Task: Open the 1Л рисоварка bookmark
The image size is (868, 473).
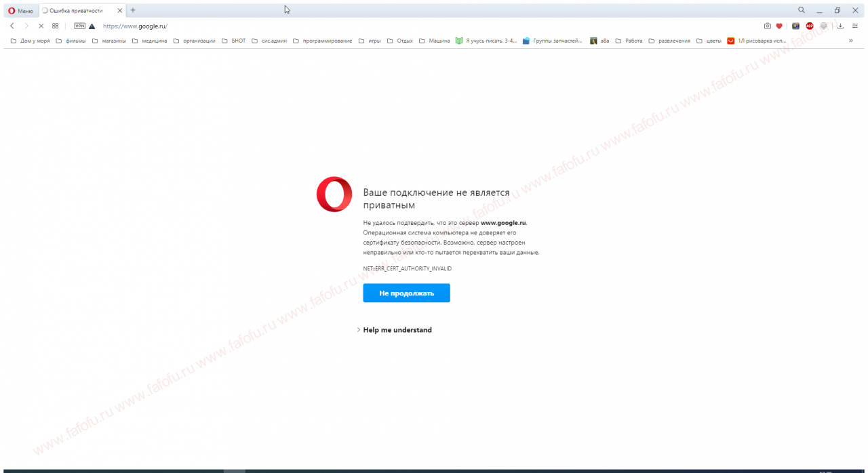Action: 757,41
